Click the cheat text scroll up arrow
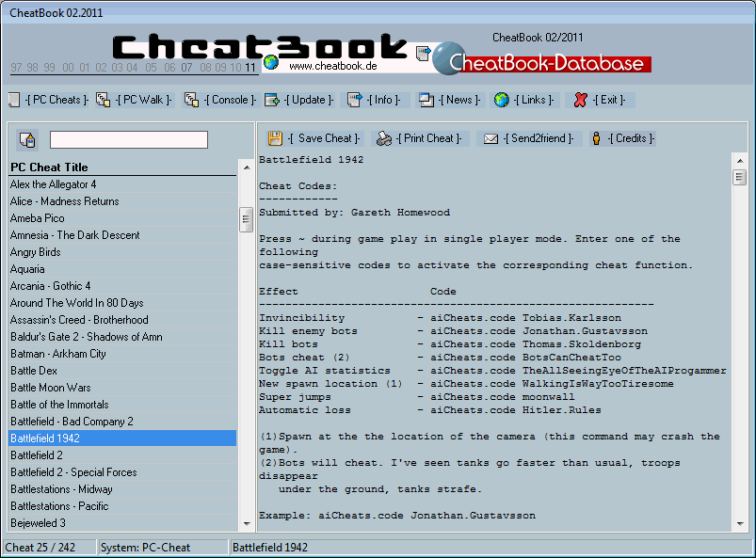The image size is (756, 558). 740,161
